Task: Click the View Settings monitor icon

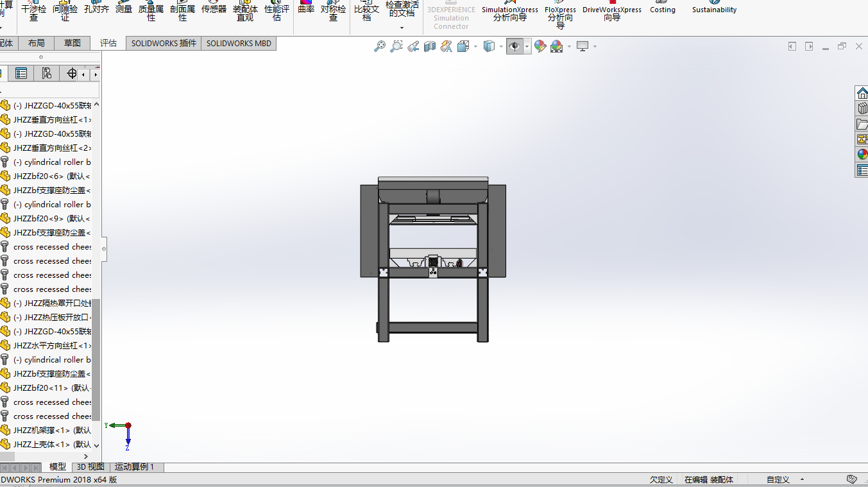Action: click(x=583, y=46)
